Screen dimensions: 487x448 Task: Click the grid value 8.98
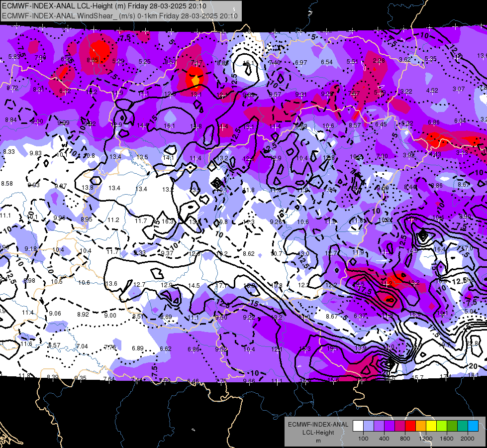click(x=29, y=281)
